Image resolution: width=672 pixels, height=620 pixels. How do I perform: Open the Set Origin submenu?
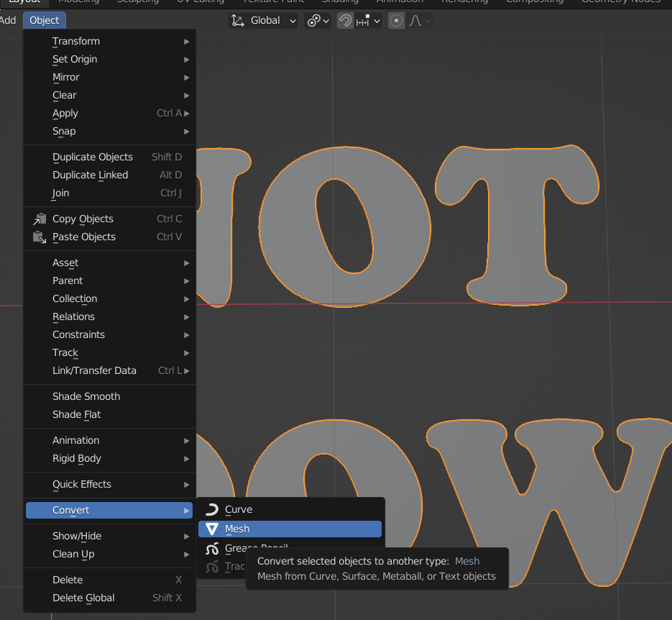pyautogui.click(x=109, y=59)
